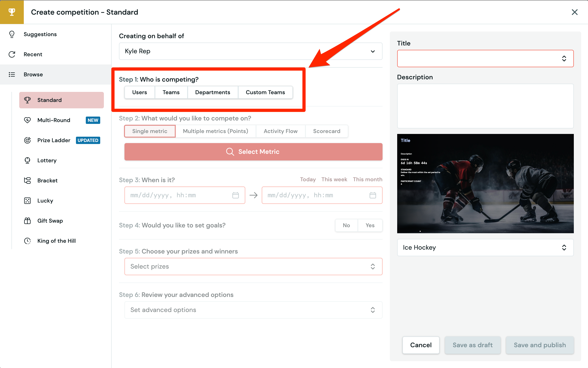This screenshot has width=588, height=368.
Task: Click into the Description text area
Action: 485,106
